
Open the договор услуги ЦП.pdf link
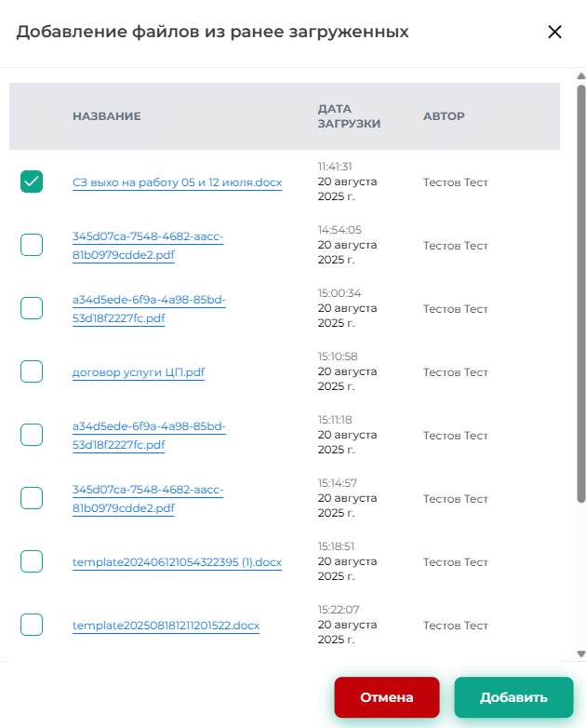tap(138, 372)
